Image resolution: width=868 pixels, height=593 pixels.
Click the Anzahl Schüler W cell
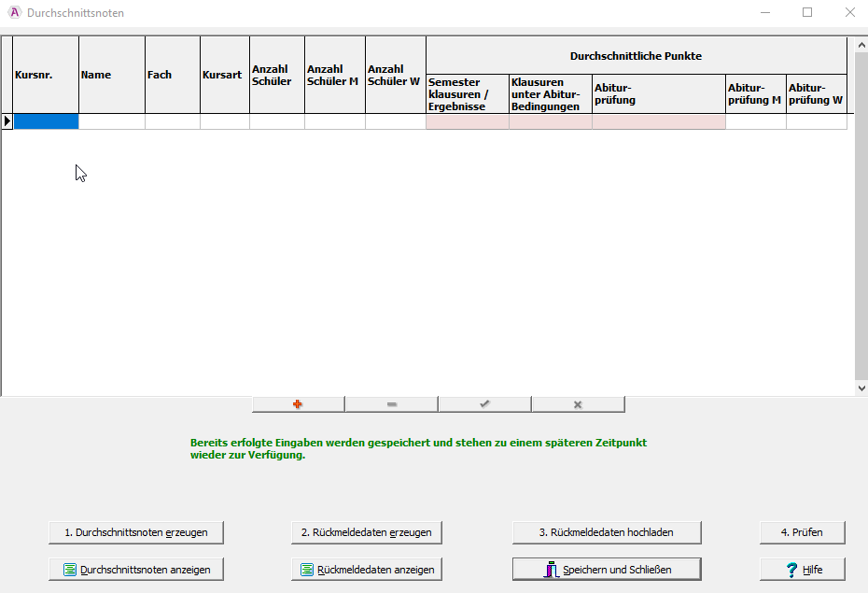coord(396,121)
